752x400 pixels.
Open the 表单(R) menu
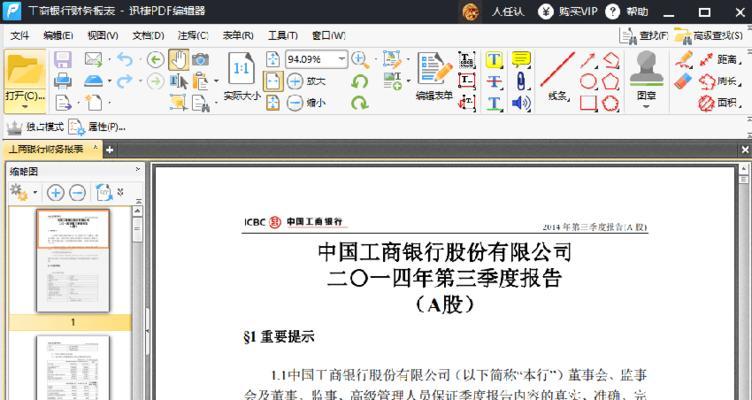tap(238, 35)
